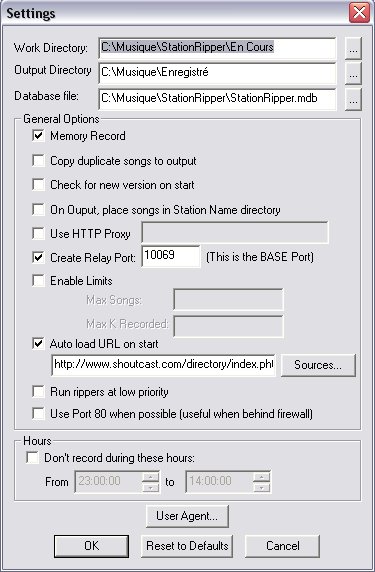Screen dimensions: 375x572
Task: Enable Don't record during these hours
Action: [32, 458]
